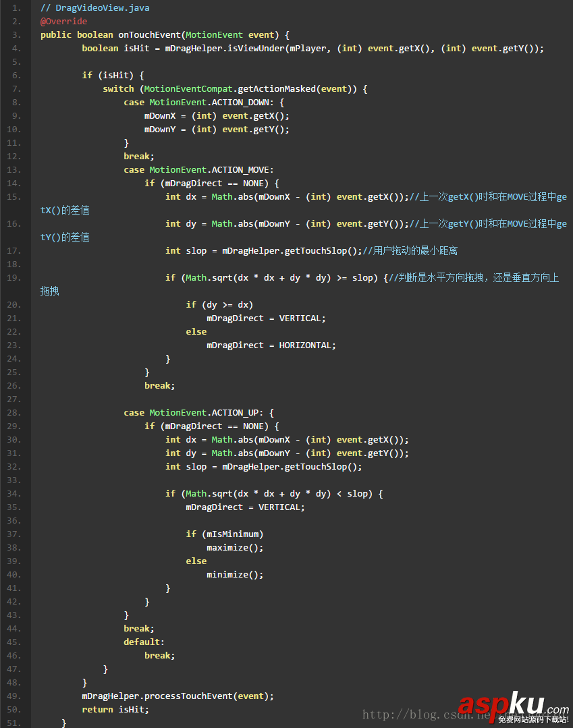The image size is (573, 728).
Task: Click line number 28 in the gutter
Action: 16,413
